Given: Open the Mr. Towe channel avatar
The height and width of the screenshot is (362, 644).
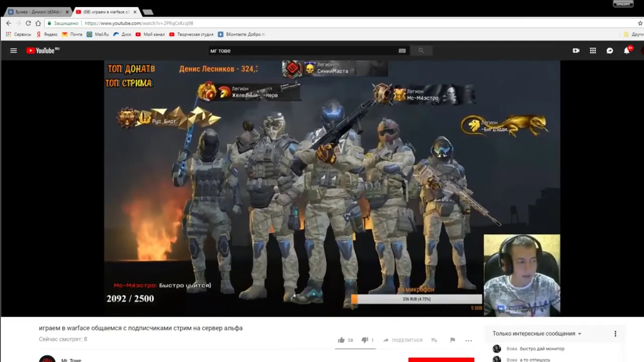Looking at the screenshot, I should [x=47, y=358].
